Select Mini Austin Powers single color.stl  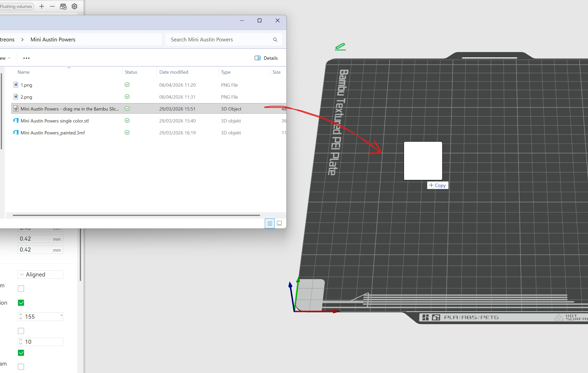(149, 121)
